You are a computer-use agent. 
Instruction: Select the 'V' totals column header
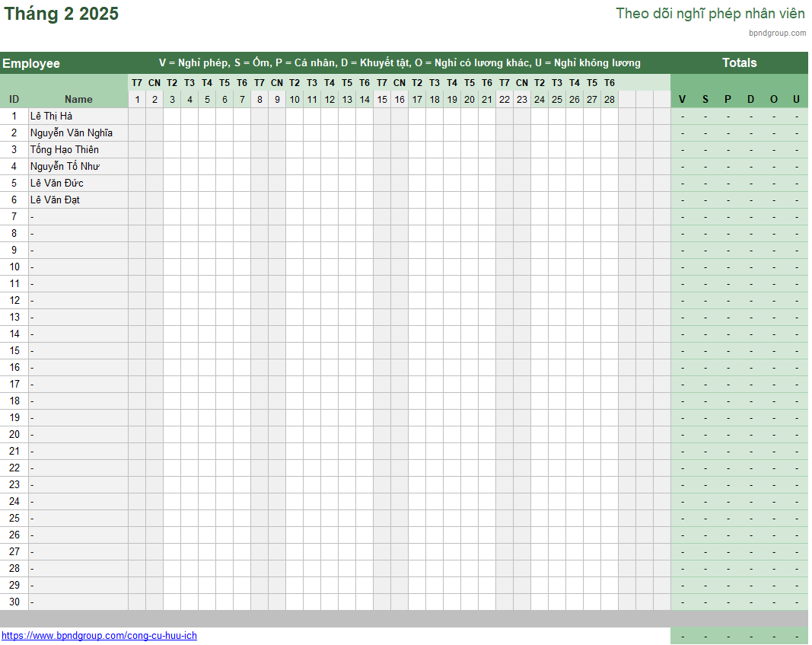682,100
